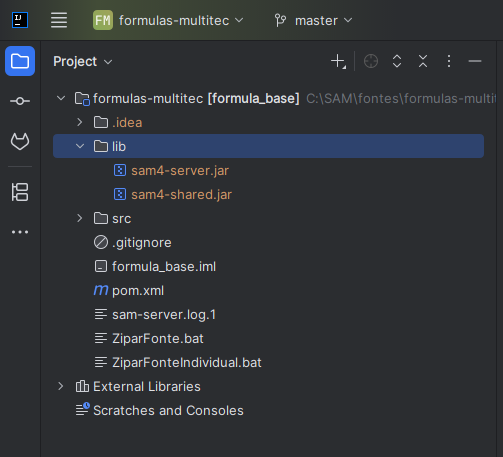Click Collapse All icon

pyautogui.click(x=423, y=61)
